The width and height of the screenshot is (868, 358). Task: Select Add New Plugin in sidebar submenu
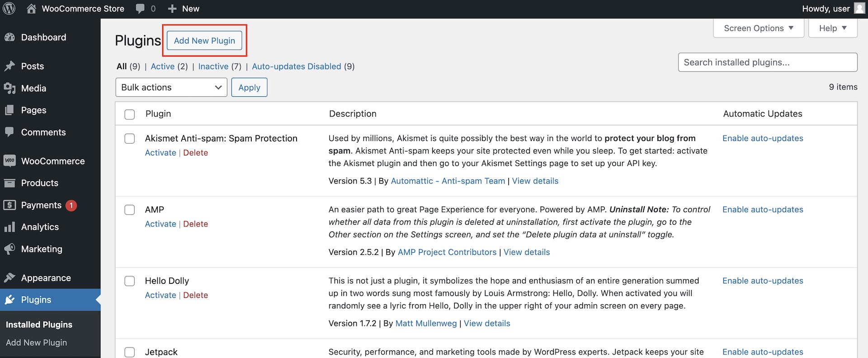point(36,343)
